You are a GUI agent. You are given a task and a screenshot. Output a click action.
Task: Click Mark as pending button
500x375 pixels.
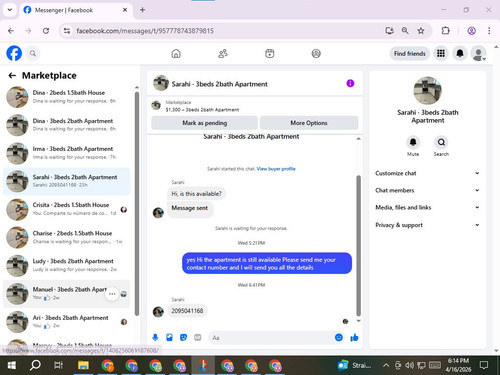[205, 123]
